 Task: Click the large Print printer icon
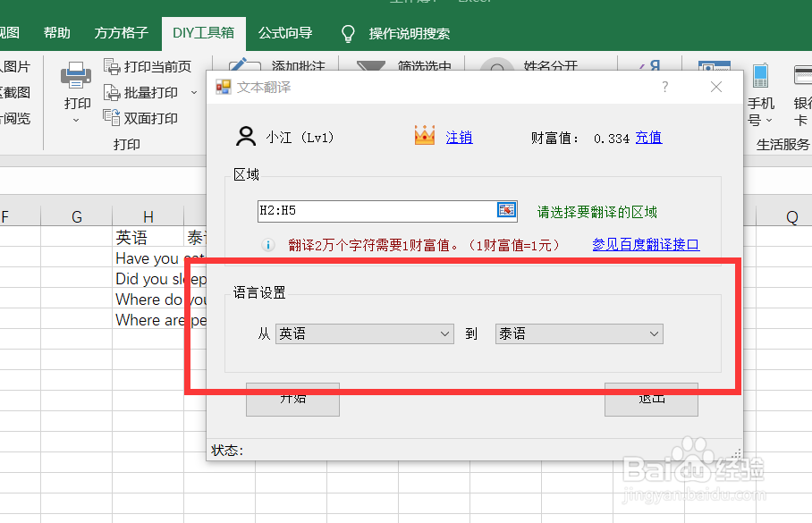pos(76,75)
